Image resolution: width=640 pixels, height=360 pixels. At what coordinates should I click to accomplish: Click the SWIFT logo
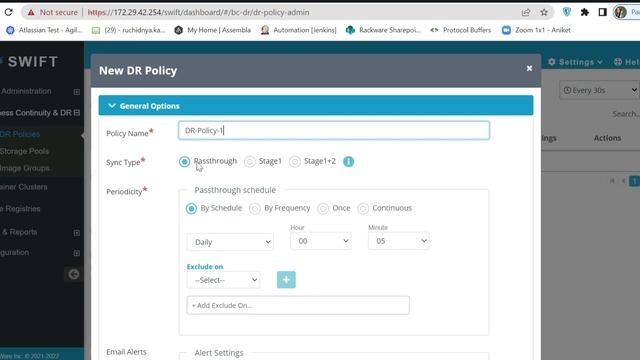click(29, 62)
